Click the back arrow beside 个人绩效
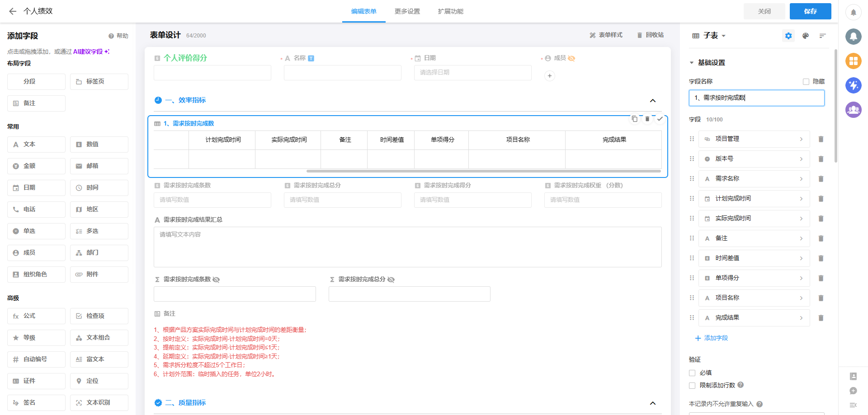Viewport: 868px width, 415px height. click(x=13, y=11)
